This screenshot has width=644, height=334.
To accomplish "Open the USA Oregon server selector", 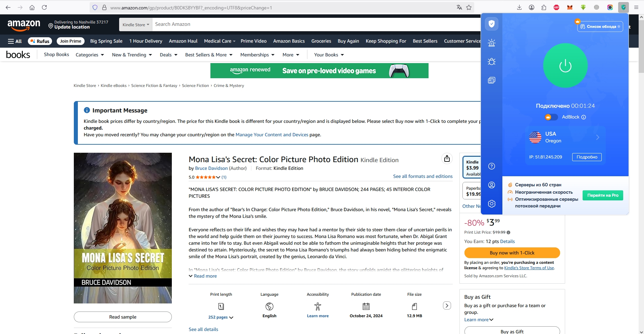I will [565, 137].
